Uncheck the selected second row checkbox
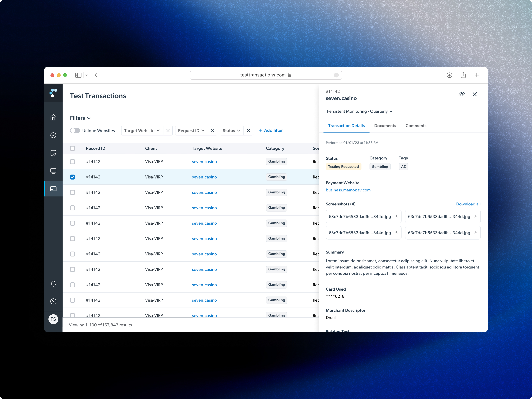 (72, 177)
